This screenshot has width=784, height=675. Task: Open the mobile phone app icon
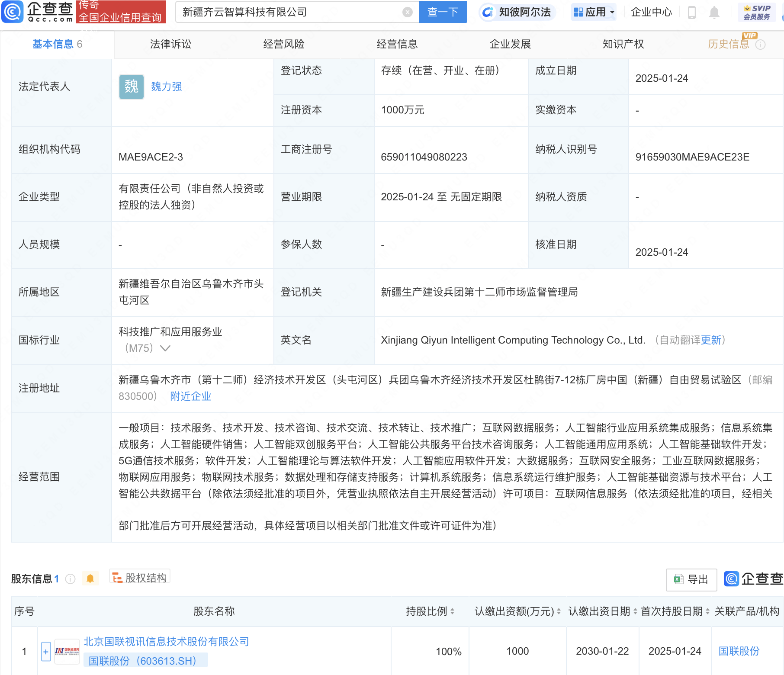(x=691, y=13)
